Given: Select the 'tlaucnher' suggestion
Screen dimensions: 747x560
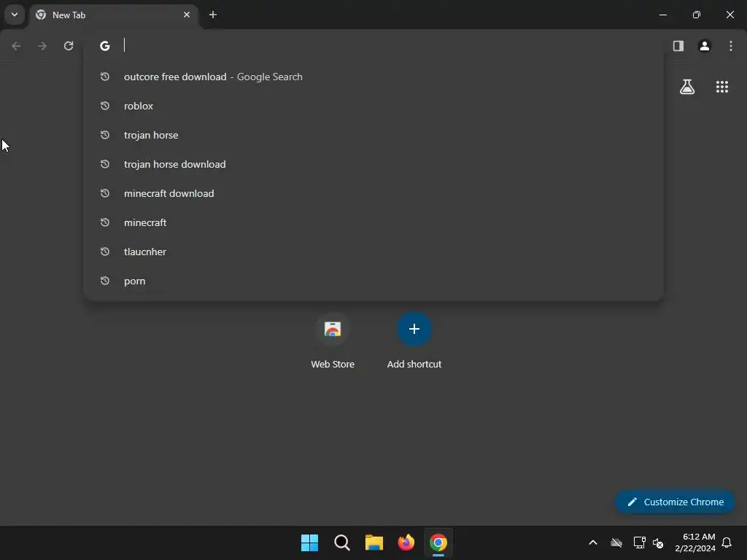Looking at the screenshot, I should [373, 252].
